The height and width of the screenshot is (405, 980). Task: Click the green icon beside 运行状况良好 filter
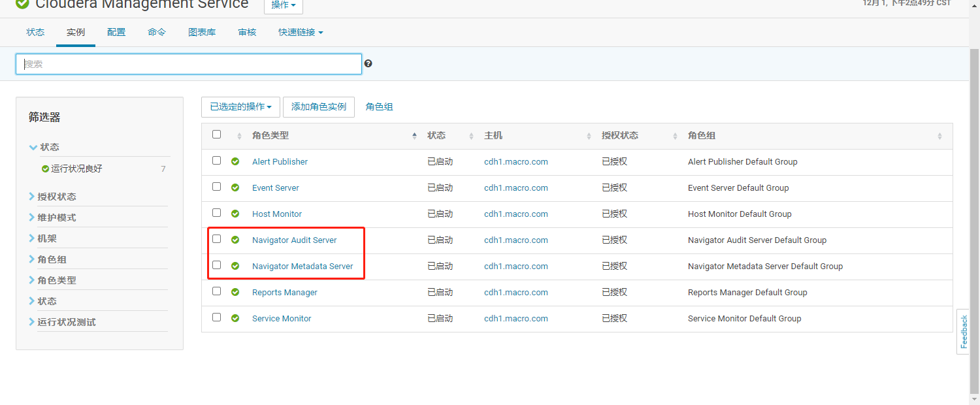click(x=45, y=169)
